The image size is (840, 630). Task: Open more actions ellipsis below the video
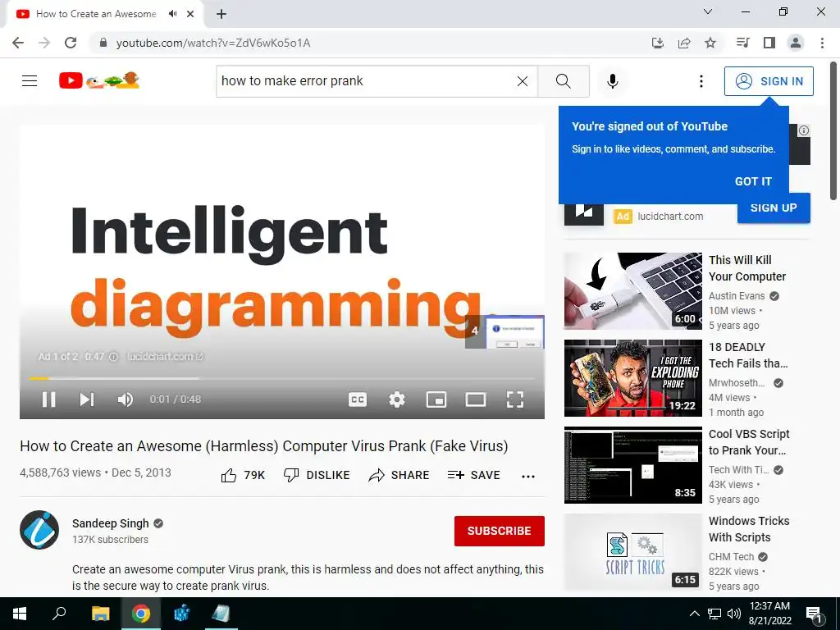(x=528, y=477)
